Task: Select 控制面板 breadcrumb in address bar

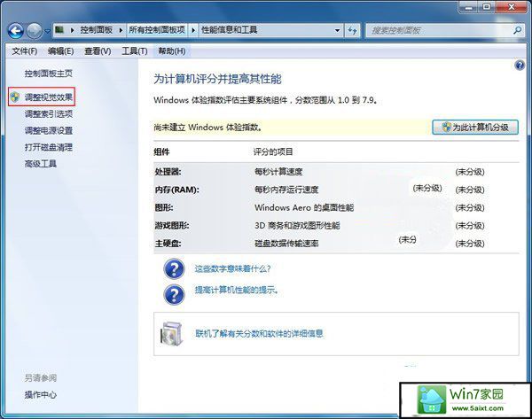Action: click(97, 30)
